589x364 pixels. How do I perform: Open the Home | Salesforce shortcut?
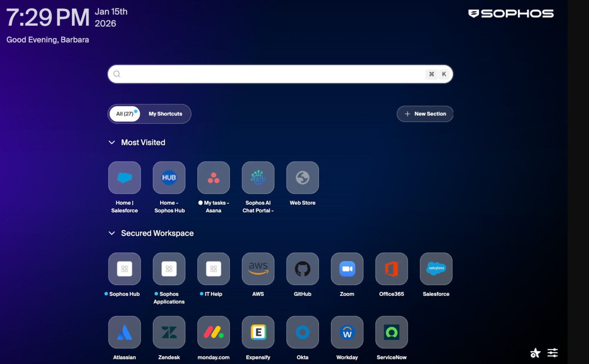pos(125,178)
